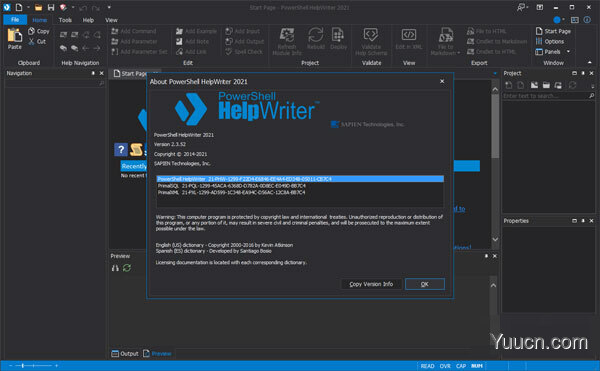
Task: Click Cmdlet to HTML export button
Action: click(491, 52)
